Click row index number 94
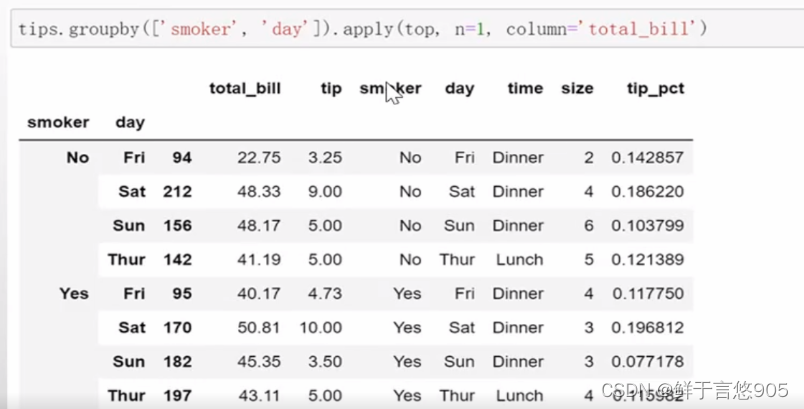The height and width of the screenshot is (409, 804). tap(181, 157)
